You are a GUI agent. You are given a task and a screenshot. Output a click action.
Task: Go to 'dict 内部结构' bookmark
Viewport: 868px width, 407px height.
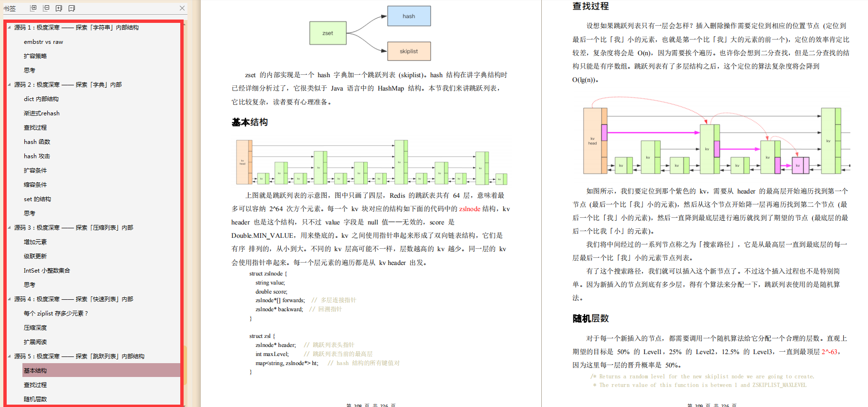pos(41,99)
